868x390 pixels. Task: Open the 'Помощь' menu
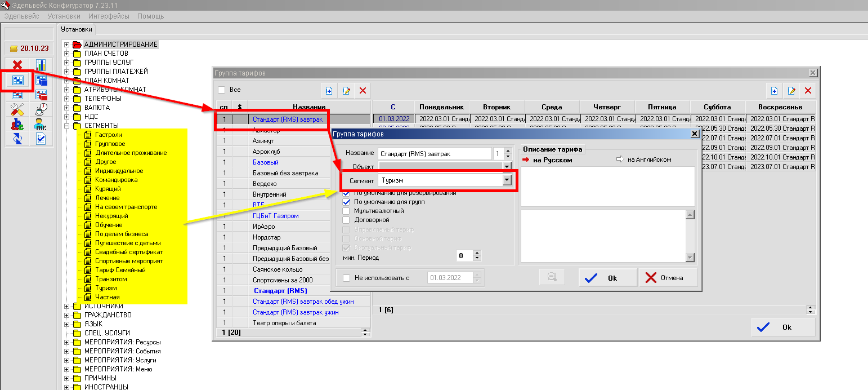click(151, 16)
